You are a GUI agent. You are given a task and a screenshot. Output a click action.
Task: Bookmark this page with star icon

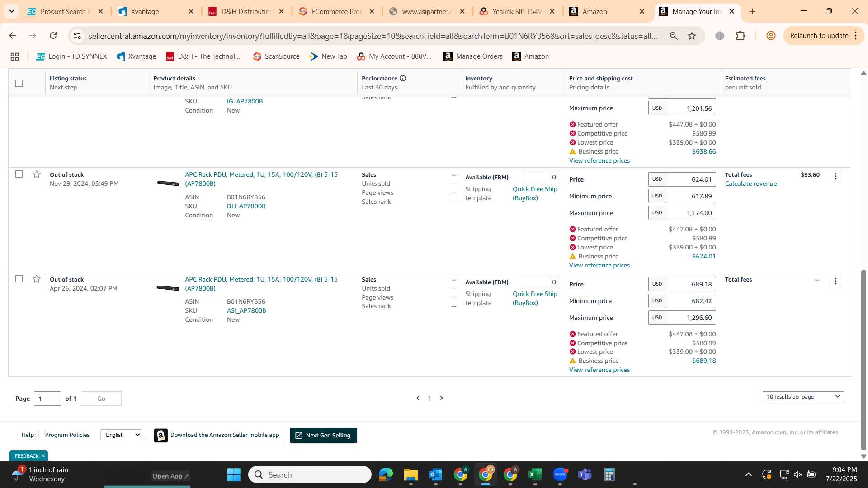click(692, 36)
